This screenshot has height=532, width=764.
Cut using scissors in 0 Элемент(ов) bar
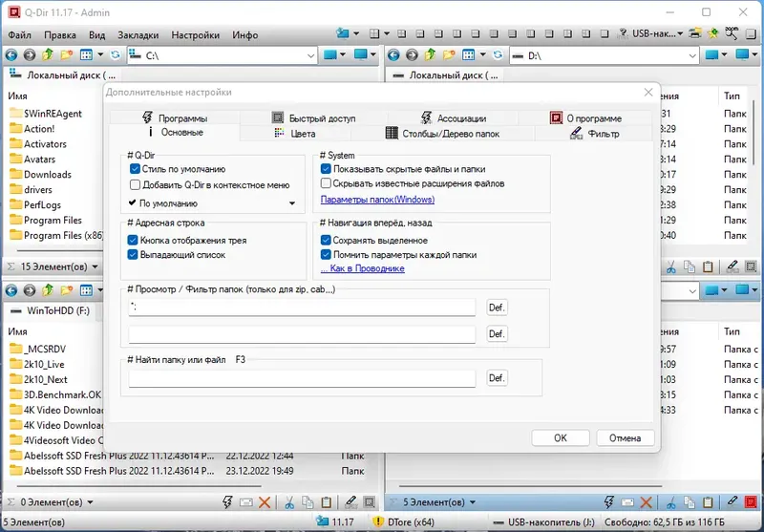[289, 502]
